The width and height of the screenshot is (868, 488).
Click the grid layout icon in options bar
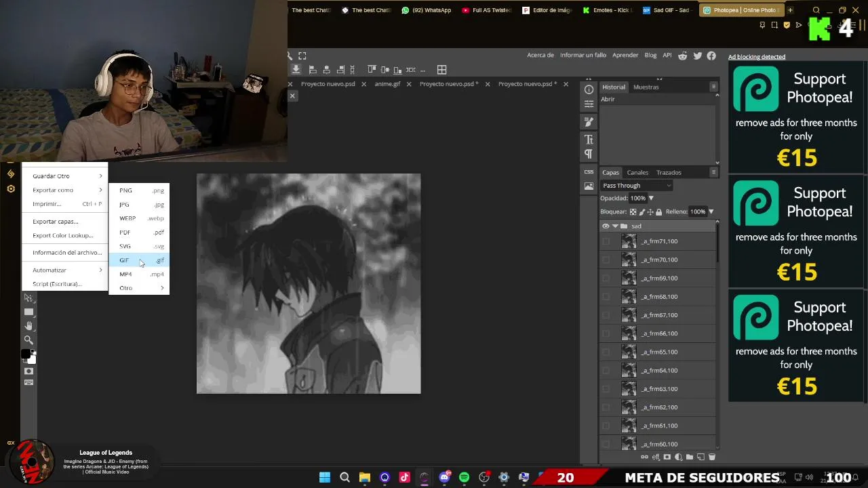point(442,70)
